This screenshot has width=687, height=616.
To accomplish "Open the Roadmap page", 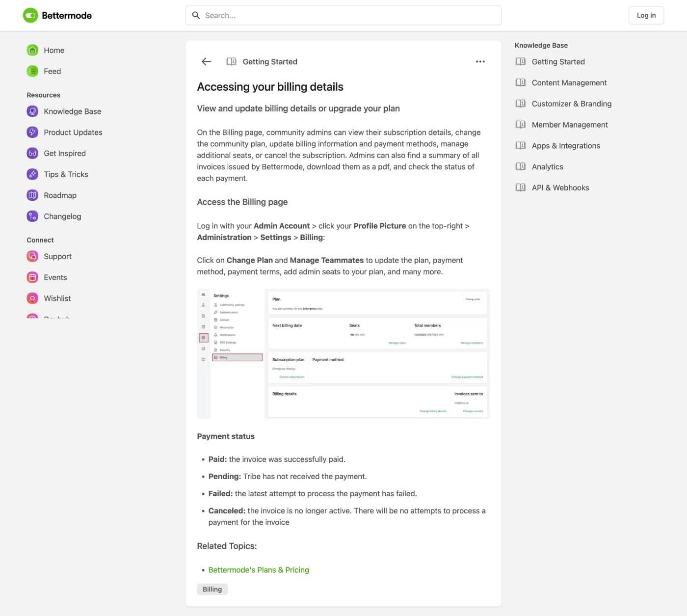I will [60, 195].
